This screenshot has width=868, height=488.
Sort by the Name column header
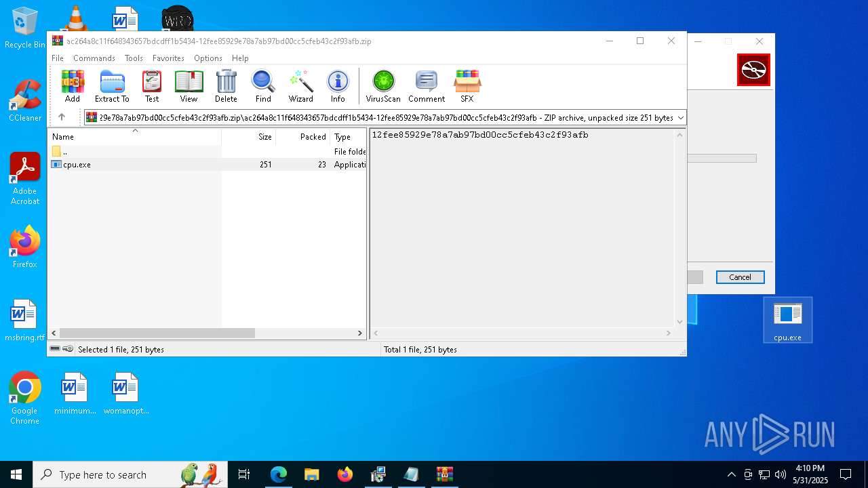pyautogui.click(x=135, y=137)
